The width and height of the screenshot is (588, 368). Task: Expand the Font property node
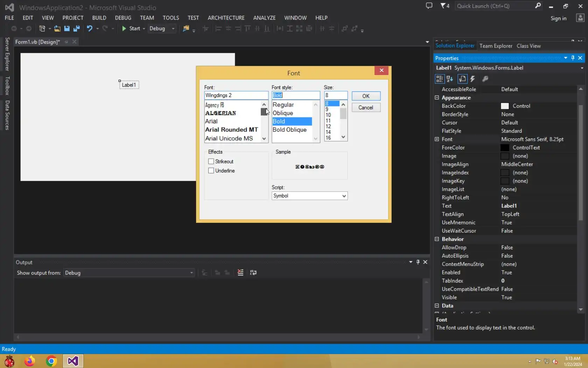pyautogui.click(x=437, y=139)
